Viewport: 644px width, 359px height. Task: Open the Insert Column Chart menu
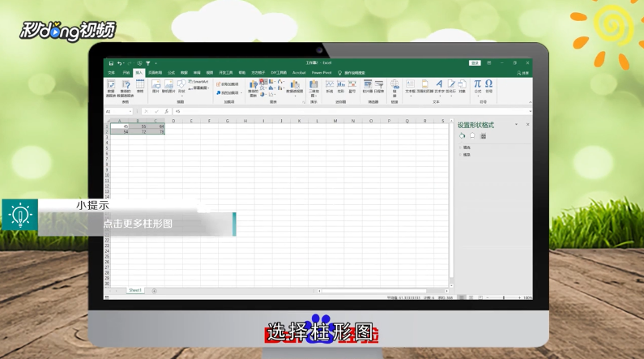(x=263, y=82)
